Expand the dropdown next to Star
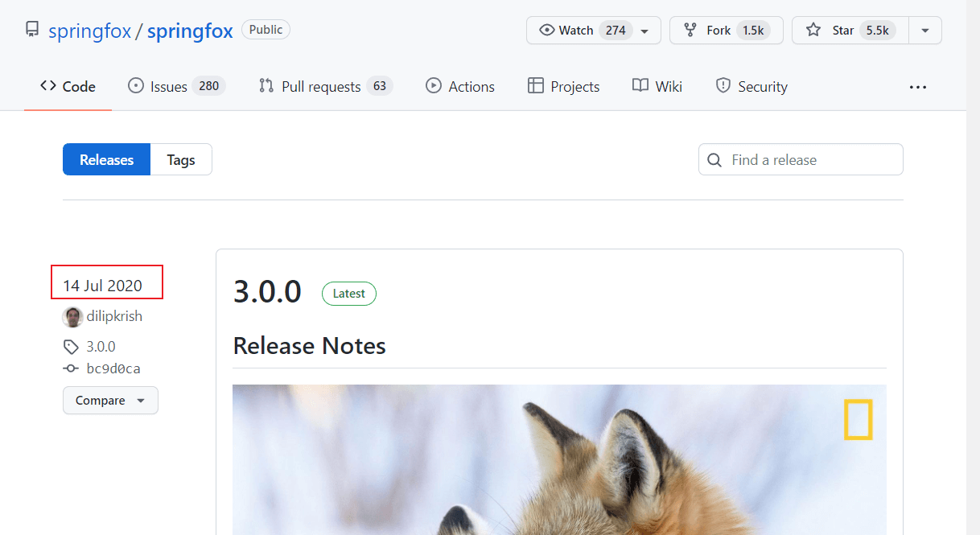Screen dimensions: 980x535 (925, 31)
